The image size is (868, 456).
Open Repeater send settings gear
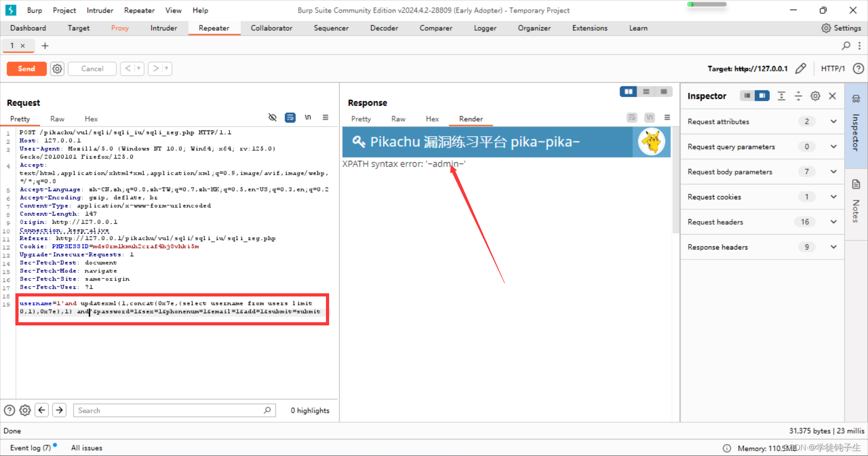point(57,69)
